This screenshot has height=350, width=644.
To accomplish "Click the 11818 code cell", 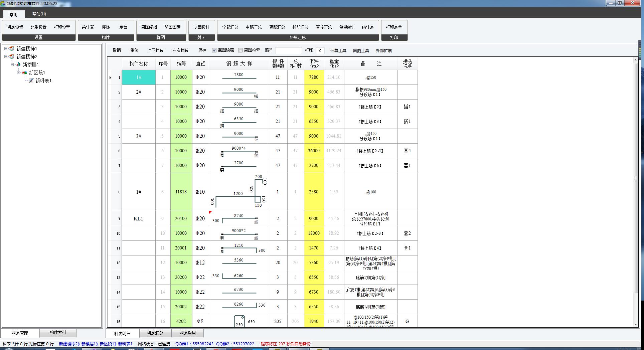I will pos(181,192).
